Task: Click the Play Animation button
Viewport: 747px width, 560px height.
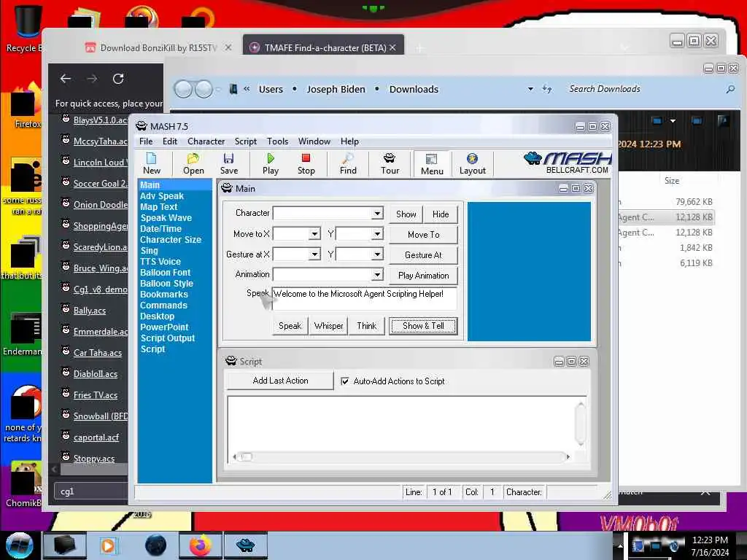Action: point(424,276)
